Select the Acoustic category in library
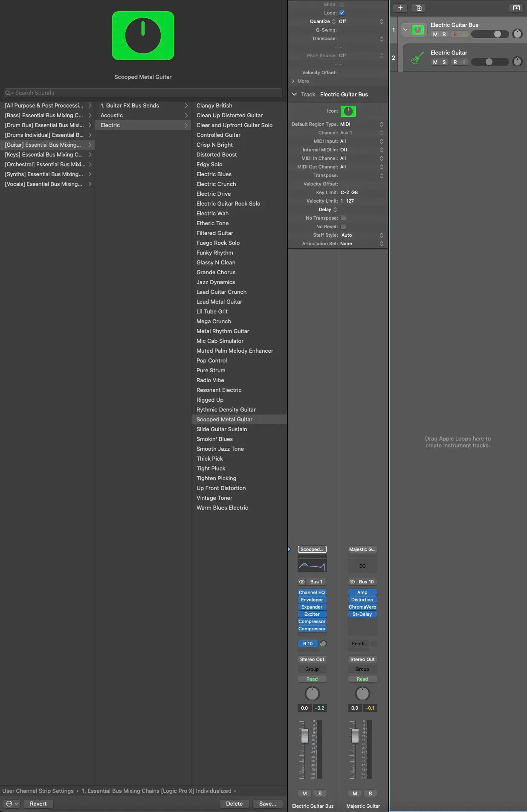 point(112,116)
